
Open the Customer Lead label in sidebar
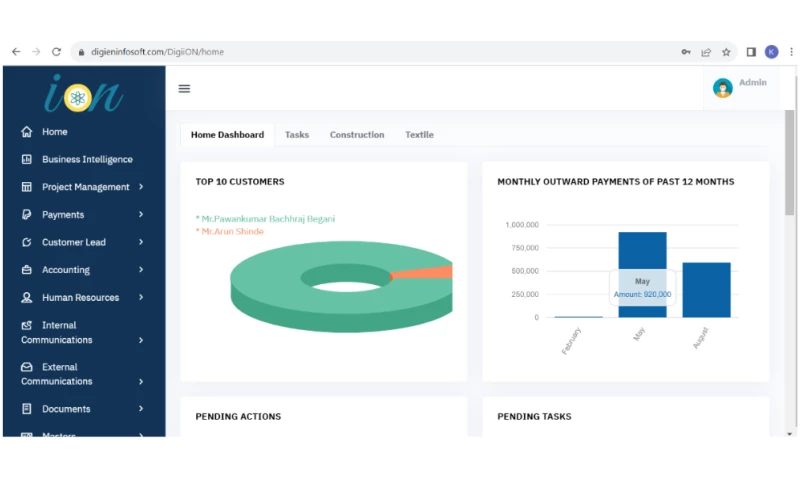(74, 242)
